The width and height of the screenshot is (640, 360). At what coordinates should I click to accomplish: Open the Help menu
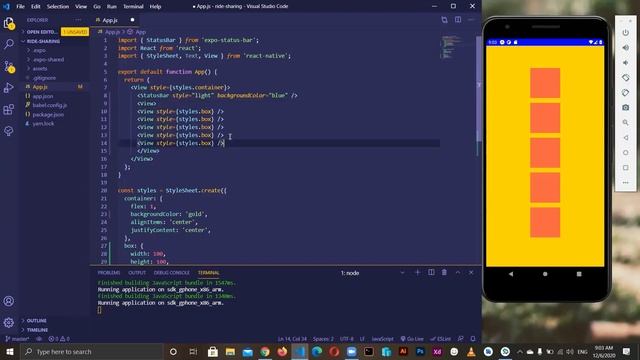(x=155, y=7)
